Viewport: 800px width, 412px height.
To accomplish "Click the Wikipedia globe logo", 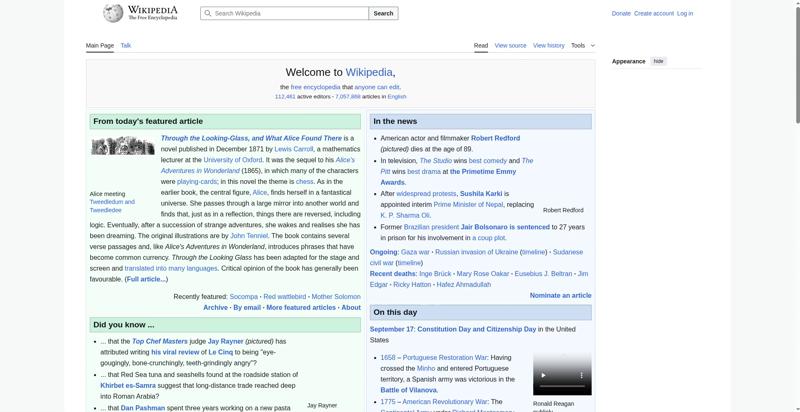I will coord(113,13).
